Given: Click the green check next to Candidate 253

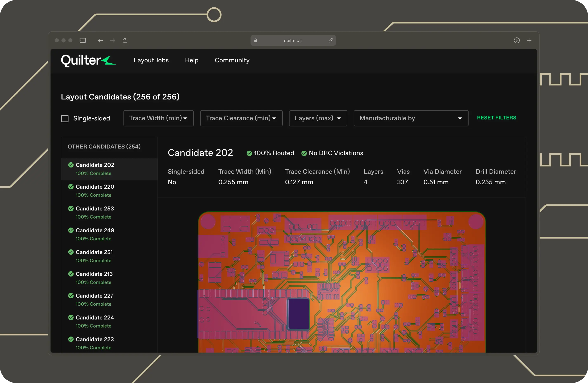Looking at the screenshot, I should click(71, 208).
